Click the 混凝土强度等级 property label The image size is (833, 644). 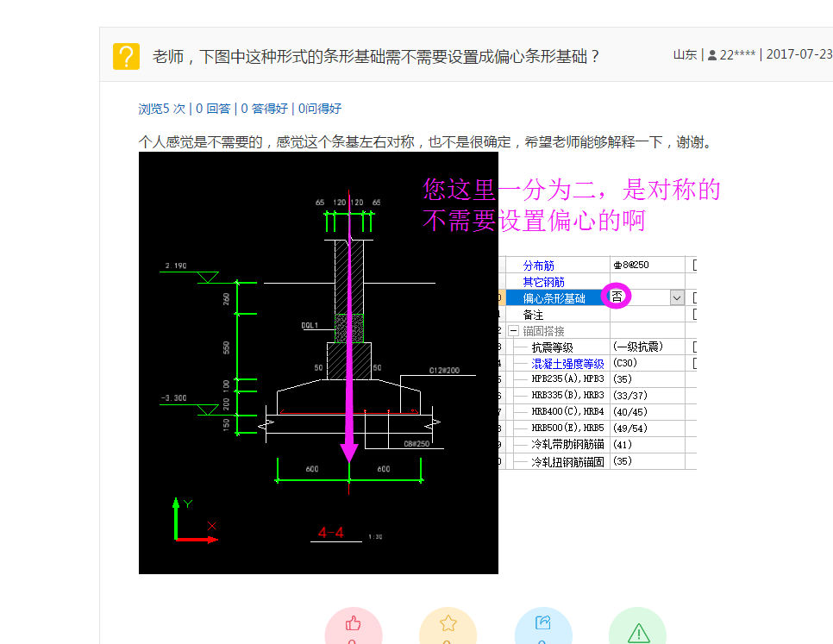click(567, 364)
